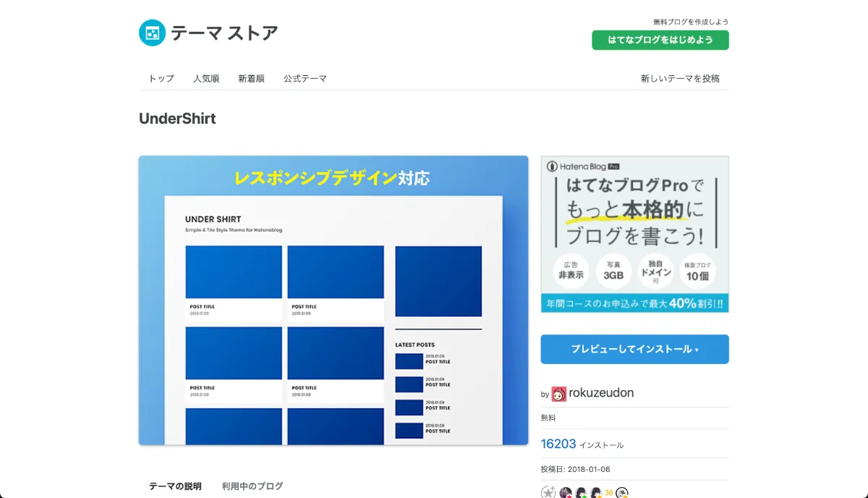Switch to the 利用中のブログ tab
868x498 pixels.
pos(252,486)
